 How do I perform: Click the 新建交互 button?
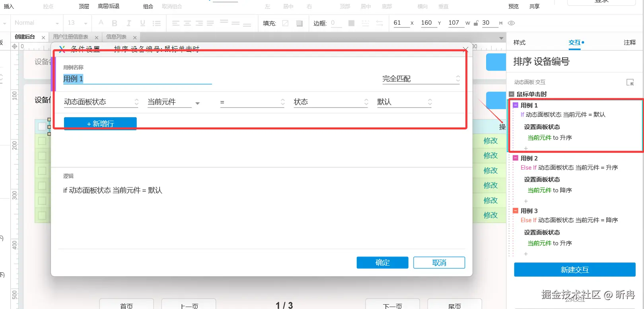(575, 270)
